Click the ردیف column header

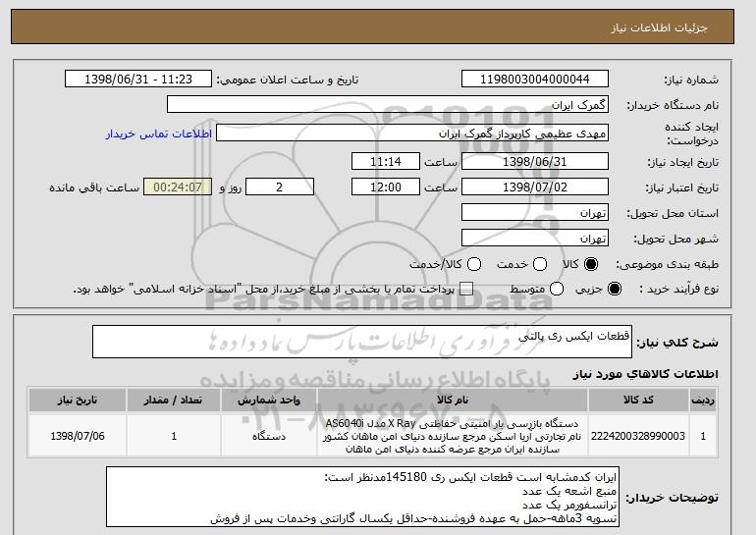703,401
